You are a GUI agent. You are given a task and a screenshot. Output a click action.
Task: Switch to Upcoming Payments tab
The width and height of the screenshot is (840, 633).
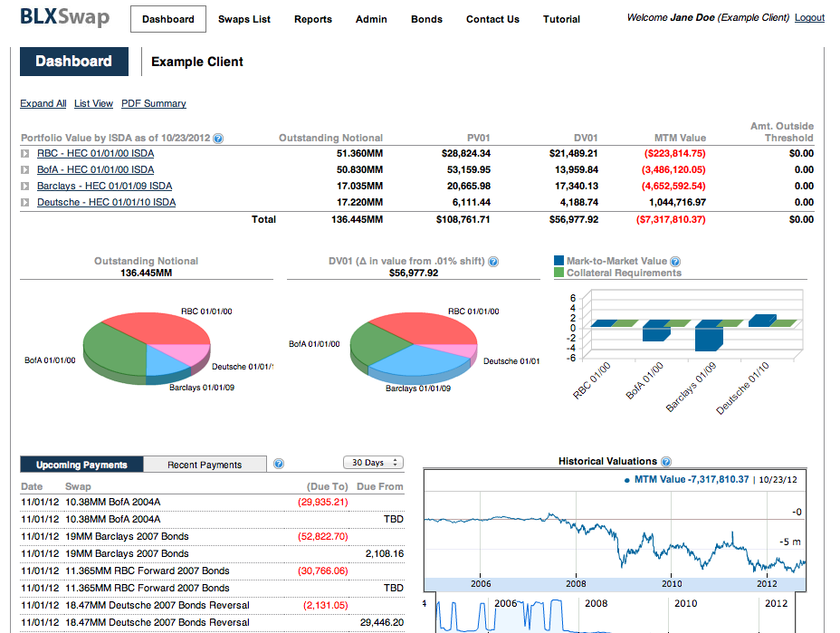(81, 465)
